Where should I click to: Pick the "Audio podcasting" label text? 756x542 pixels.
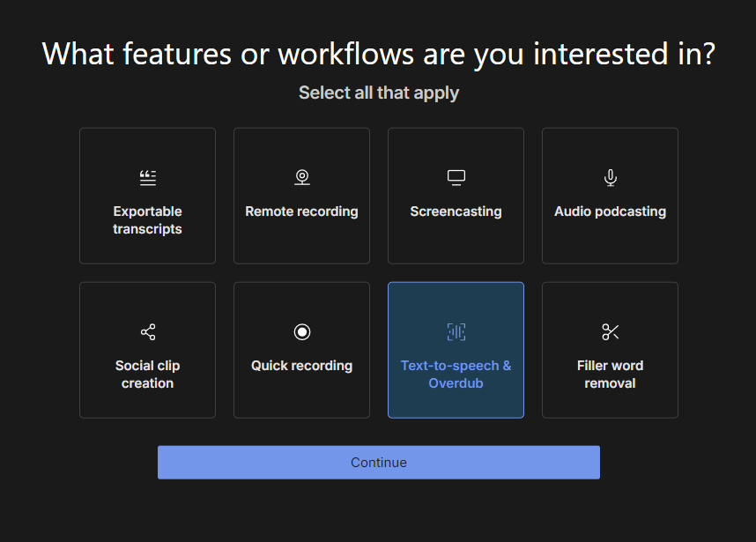click(x=610, y=212)
